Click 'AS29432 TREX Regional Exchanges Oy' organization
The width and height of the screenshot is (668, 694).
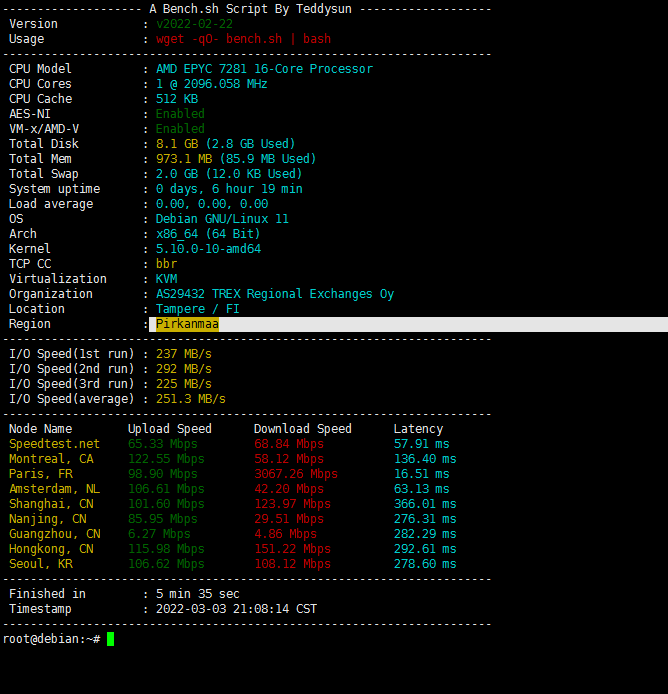(275, 294)
